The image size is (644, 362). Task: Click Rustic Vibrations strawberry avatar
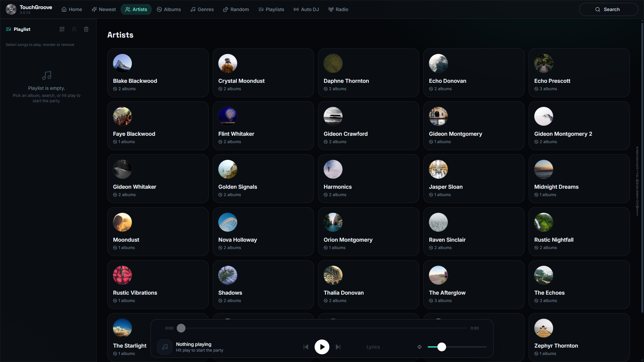(x=122, y=275)
